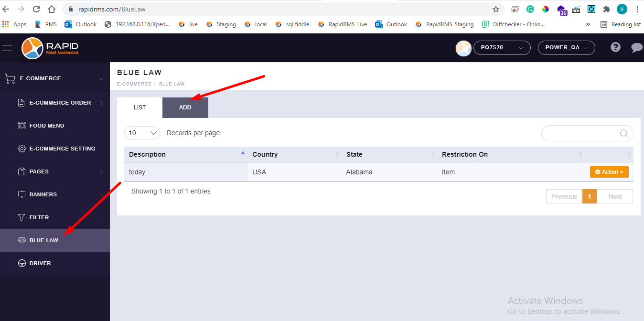Screen dimensions: 644x321
Task: Open the records per page dropdown
Action: [142, 133]
